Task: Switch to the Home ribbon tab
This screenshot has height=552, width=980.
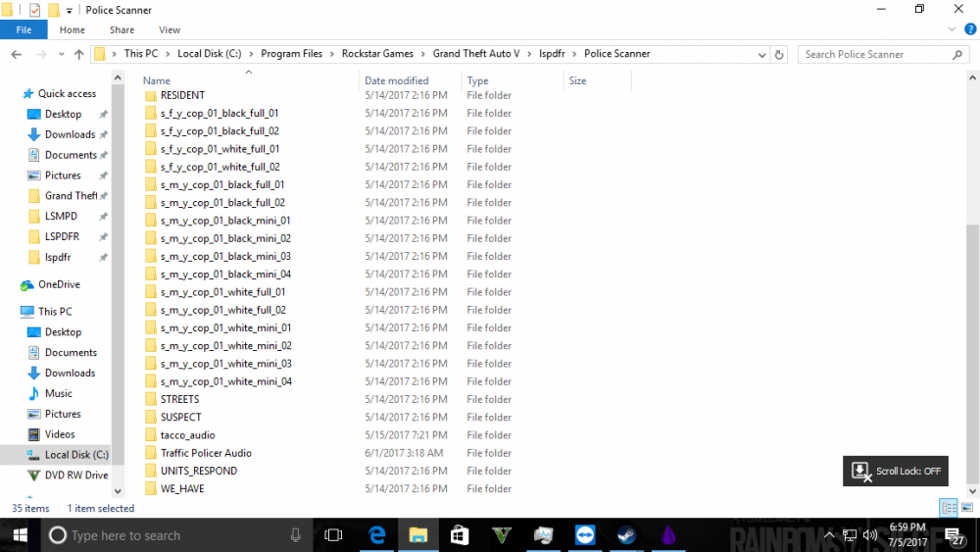Action: click(72, 30)
